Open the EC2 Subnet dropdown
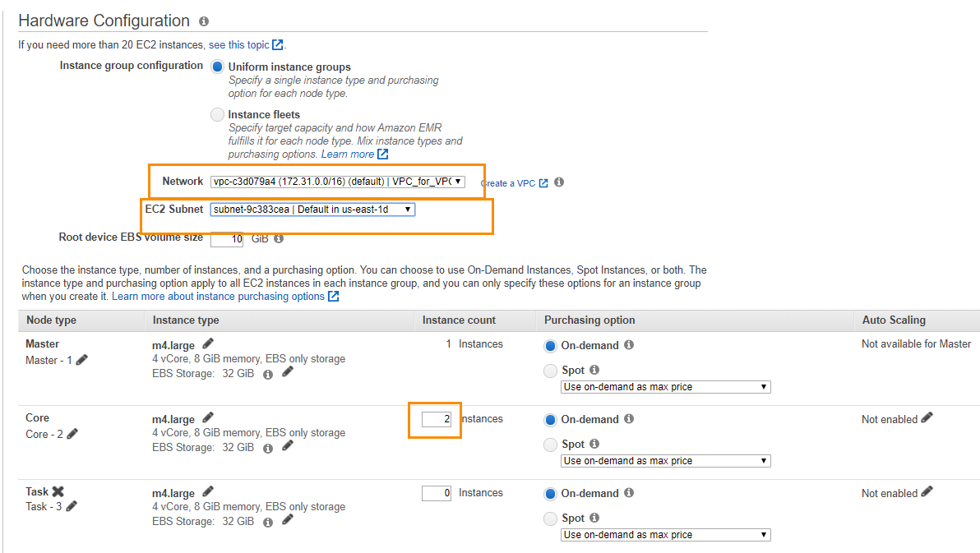This screenshot has width=980, height=553. [312, 210]
